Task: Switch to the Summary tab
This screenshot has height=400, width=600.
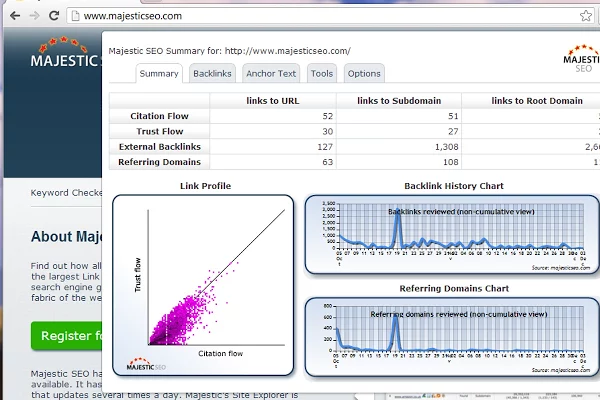Action: [159, 73]
